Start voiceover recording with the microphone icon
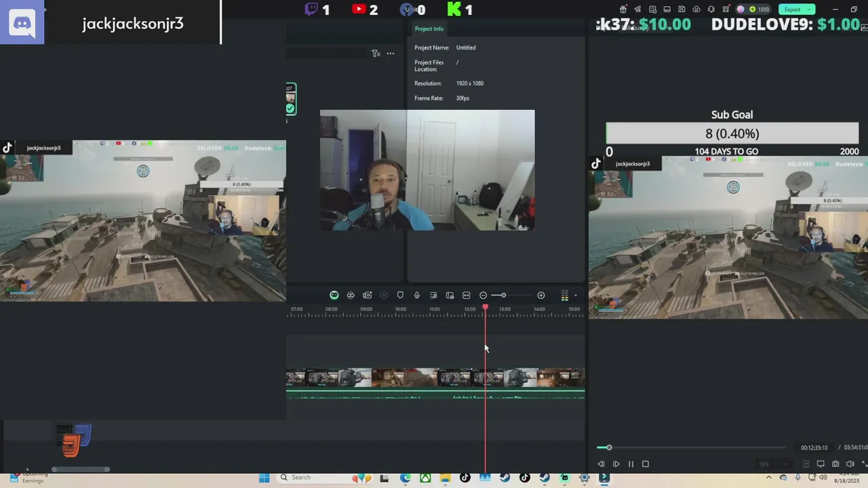Image resolution: width=868 pixels, height=488 pixels. pos(416,296)
